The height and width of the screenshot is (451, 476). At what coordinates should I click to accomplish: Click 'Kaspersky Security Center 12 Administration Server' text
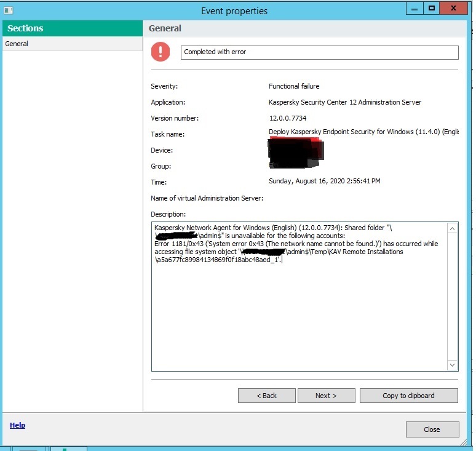point(345,102)
